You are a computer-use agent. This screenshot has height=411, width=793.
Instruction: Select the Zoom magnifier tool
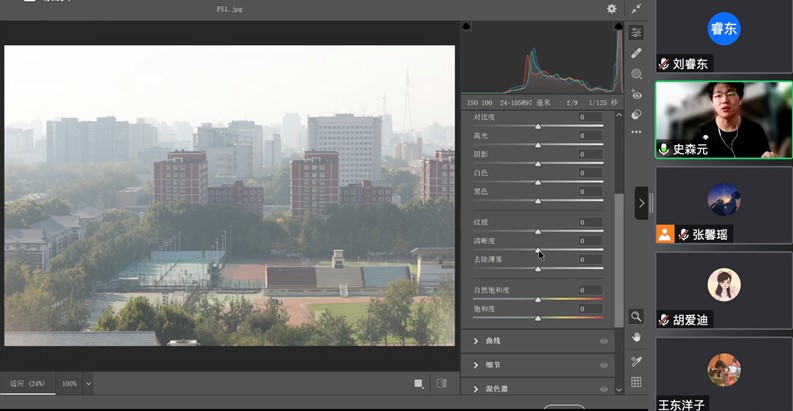click(x=636, y=316)
